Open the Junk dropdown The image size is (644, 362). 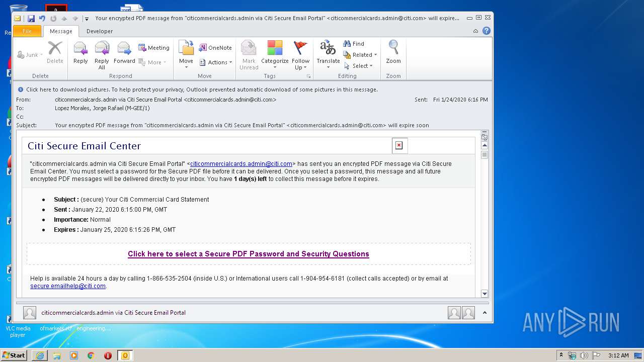point(30,55)
